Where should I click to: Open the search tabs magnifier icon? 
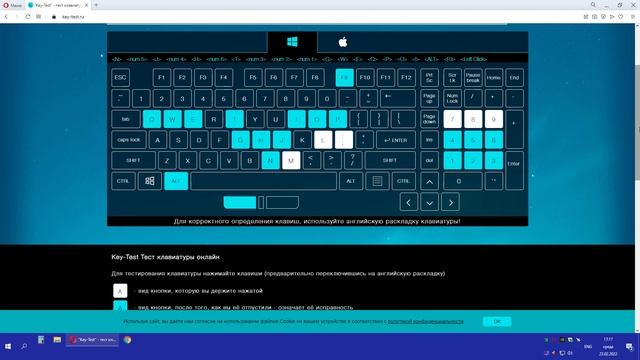tap(593, 5)
